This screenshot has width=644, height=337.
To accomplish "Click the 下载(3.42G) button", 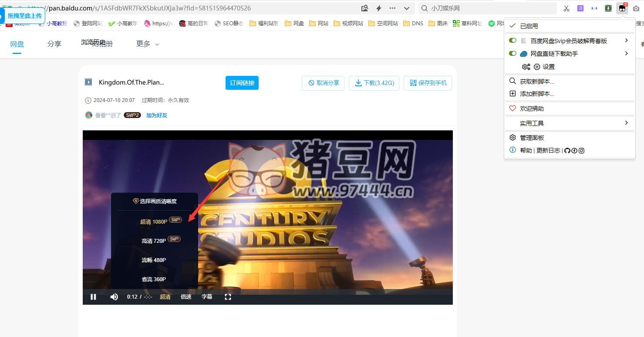I will pyautogui.click(x=374, y=83).
